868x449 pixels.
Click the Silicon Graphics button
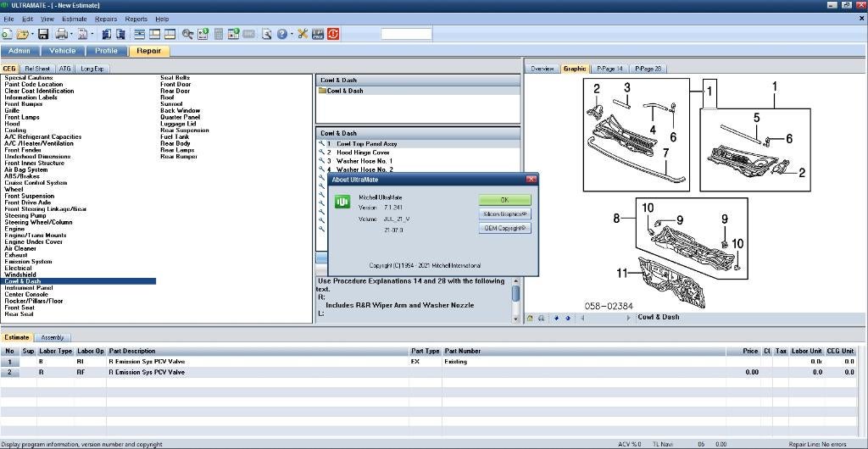tap(504, 214)
